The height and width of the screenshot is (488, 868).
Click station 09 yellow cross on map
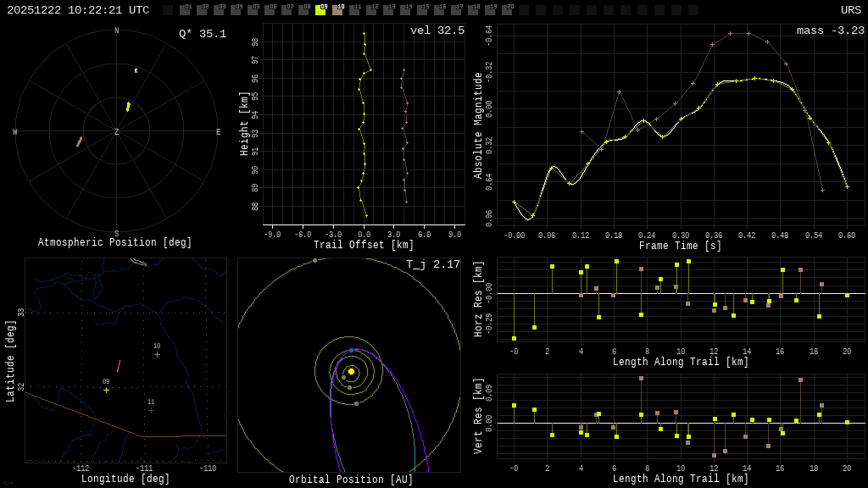pyautogui.click(x=106, y=390)
